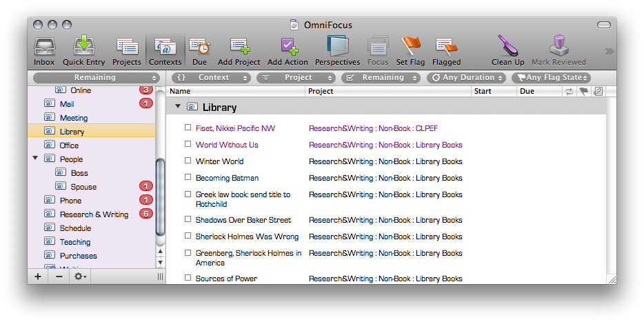Check Greenberg, Sherlock Holmes in America
The image size is (644, 322).
[x=188, y=252]
